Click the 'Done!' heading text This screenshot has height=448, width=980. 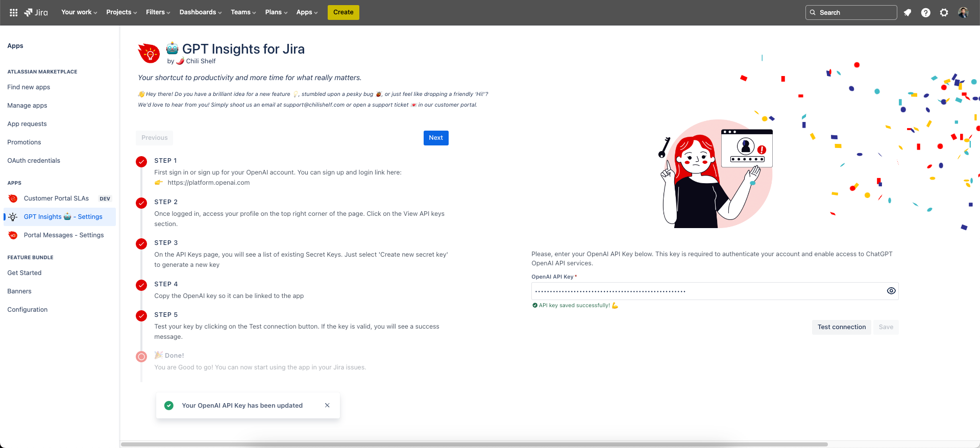click(175, 356)
